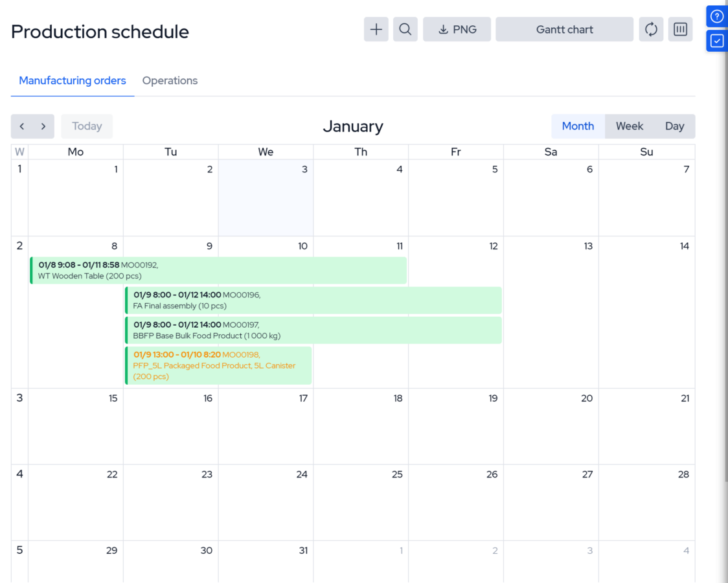The image size is (728, 583).
Task: Open the Gantt chart view
Action: (x=564, y=29)
